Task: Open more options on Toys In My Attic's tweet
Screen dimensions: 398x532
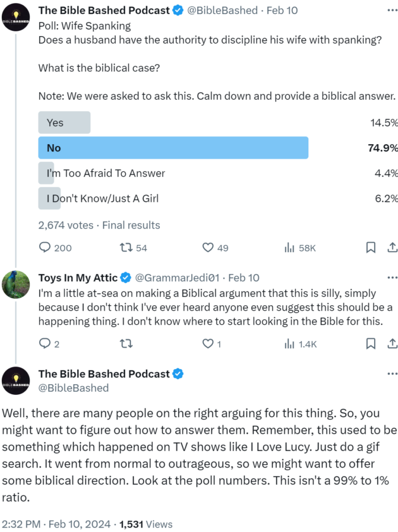Action: click(x=392, y=277)
